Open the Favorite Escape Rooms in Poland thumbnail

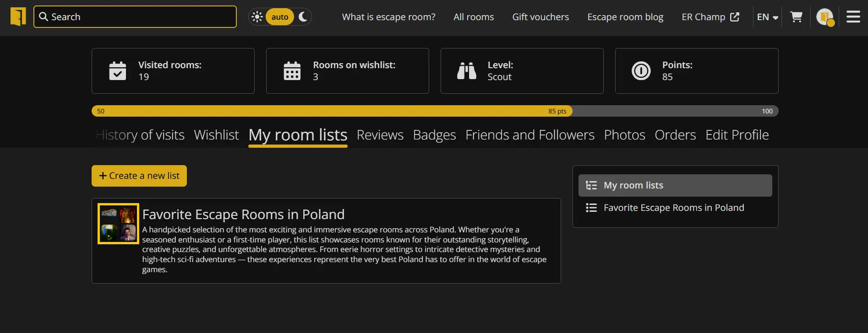(x=118, y=224)
